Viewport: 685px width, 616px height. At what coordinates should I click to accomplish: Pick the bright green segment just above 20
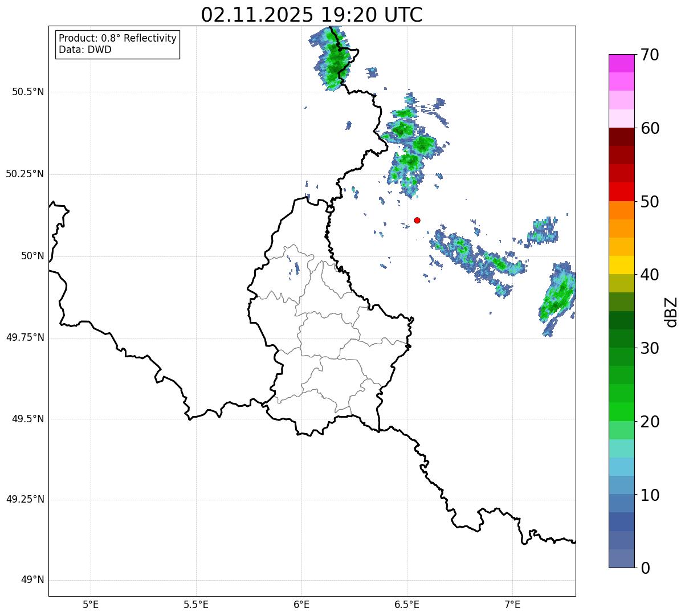(622, 412)
